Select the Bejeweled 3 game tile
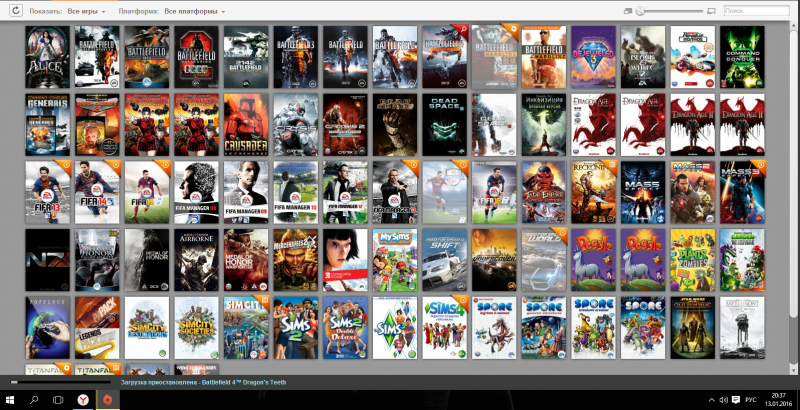 coord(593,57)
